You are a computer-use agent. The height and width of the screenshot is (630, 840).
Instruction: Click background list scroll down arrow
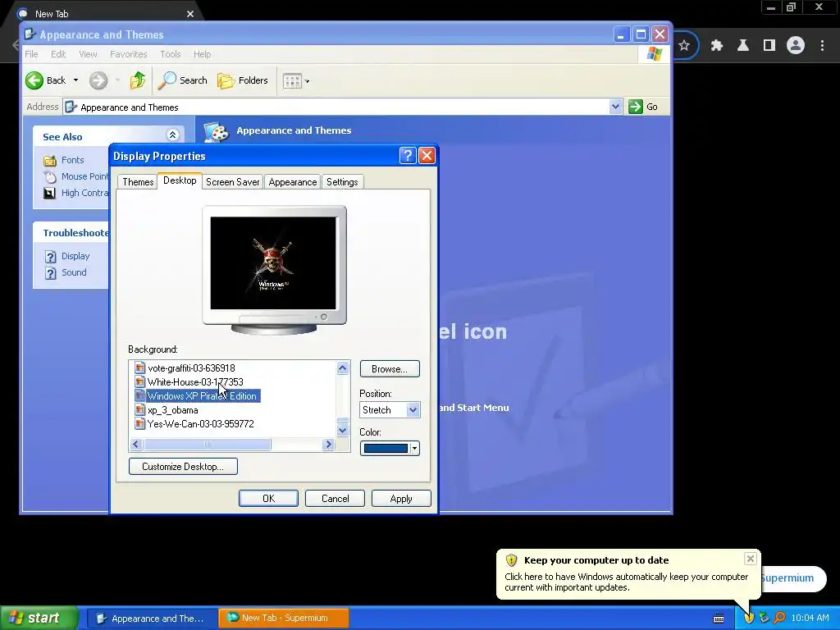342,430
